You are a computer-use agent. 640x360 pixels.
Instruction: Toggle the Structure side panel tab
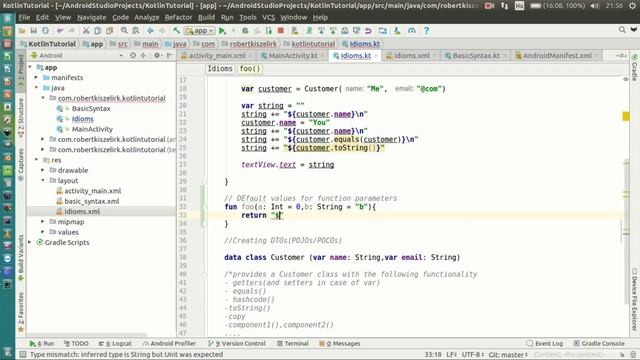(21, 118)
